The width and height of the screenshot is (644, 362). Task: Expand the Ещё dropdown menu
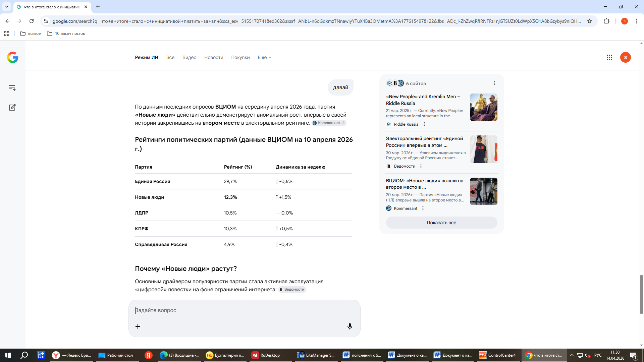(x=264, y=57)
